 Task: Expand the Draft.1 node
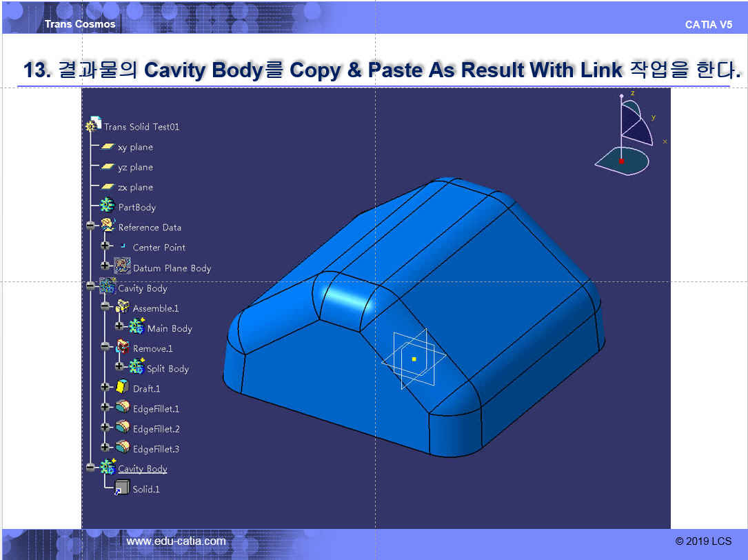pos(105,387)
